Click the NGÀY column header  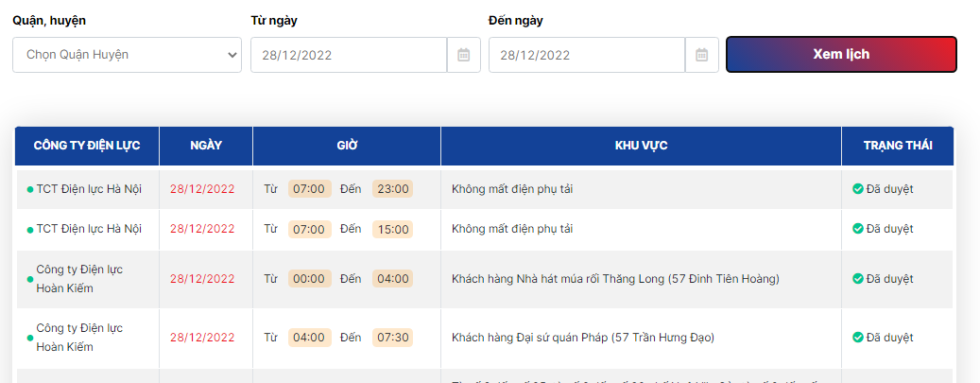[206, 146]
